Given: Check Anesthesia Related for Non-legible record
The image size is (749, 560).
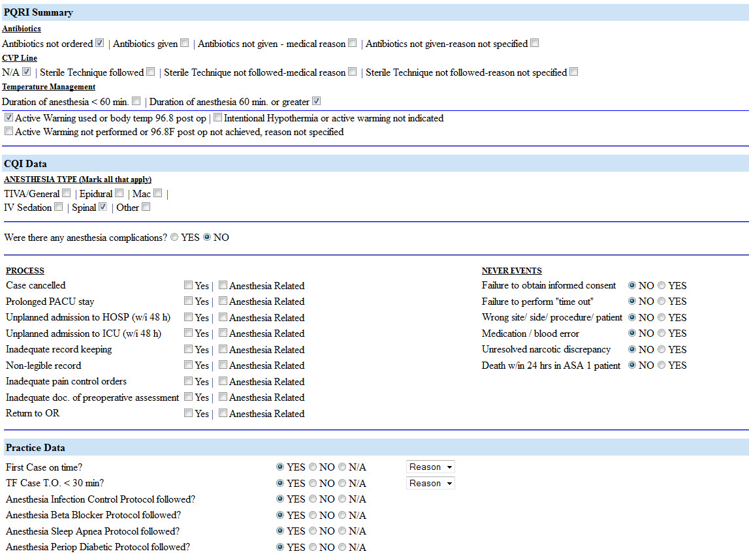Looking at the screenshot, I should [223, 365].
